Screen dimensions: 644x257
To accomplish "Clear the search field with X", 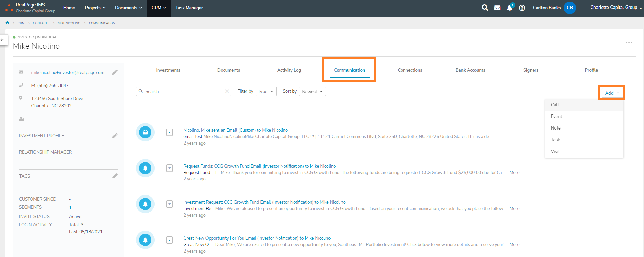I will point(227,91).
